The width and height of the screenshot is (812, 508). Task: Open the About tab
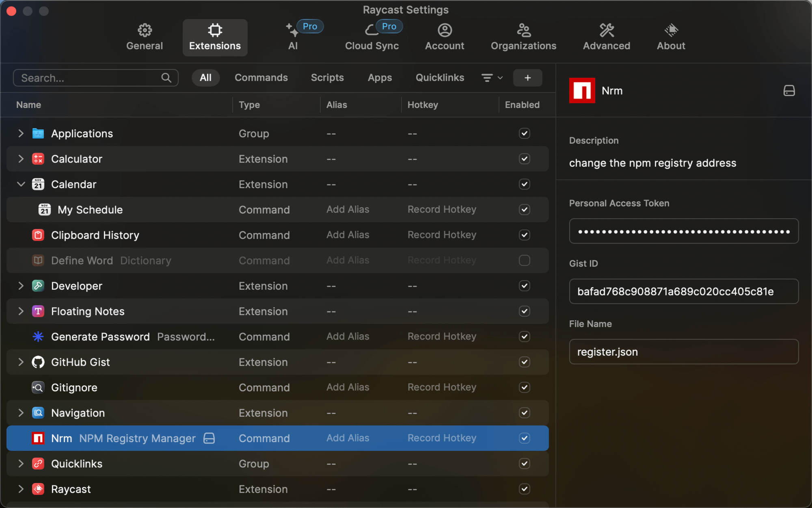click(x=671, y=37)
